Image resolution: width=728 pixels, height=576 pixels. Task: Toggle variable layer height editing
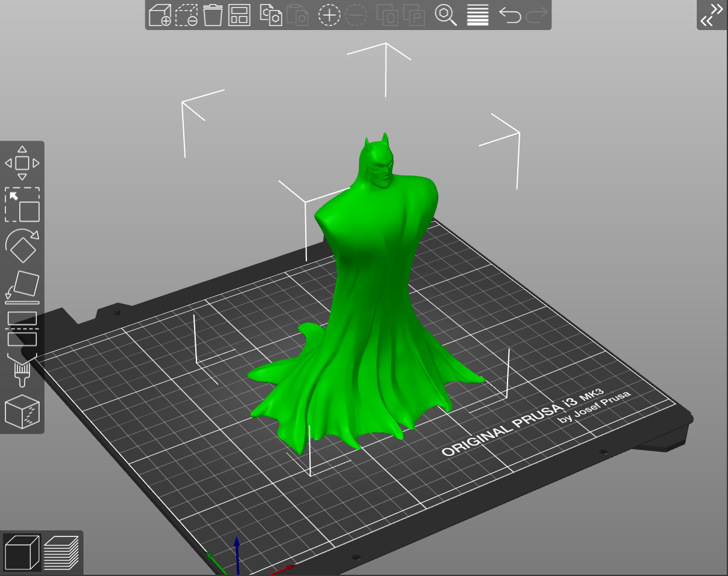click(478, 15)
